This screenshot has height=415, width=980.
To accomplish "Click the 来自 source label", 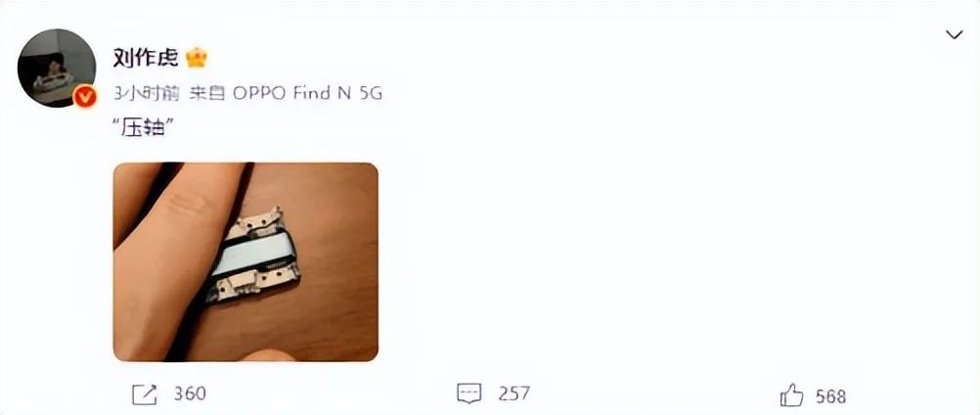I will (x=207, y=94).
